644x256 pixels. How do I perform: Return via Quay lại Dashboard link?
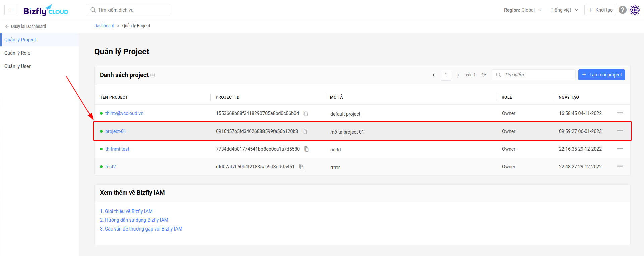click(25, 27)
